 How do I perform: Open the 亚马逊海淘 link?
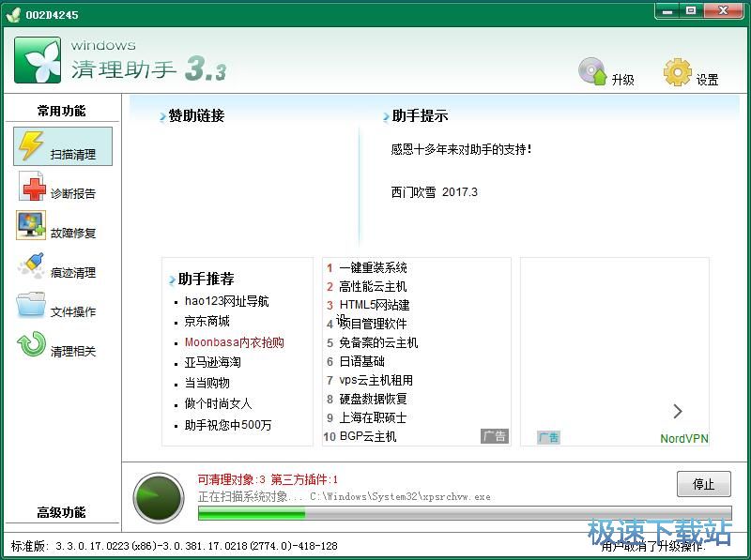[x=213, y=362]
